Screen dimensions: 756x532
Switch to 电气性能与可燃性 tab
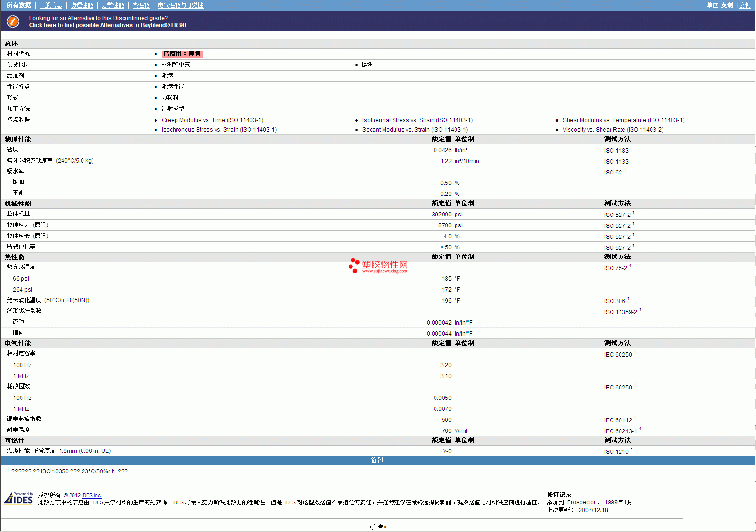[x=180, y=5]
